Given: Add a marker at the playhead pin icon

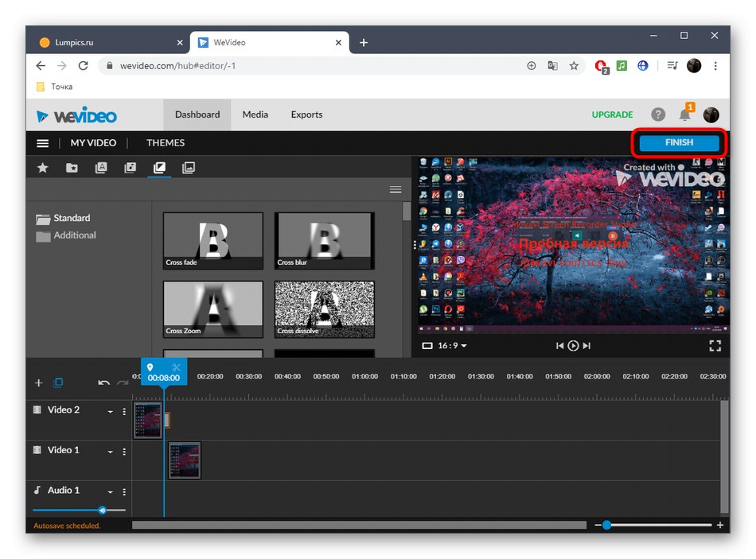Looking at the screenshot, I should click(151, 366).
